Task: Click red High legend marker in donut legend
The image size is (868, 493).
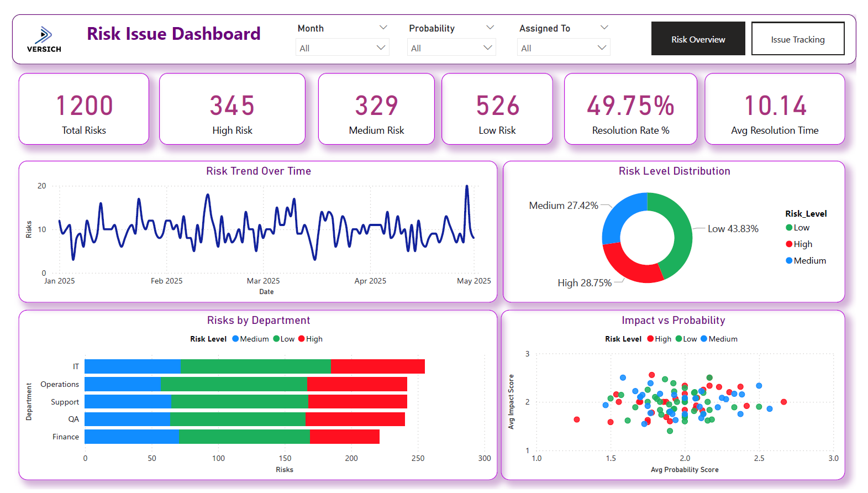Action: [x=789, y=244]
